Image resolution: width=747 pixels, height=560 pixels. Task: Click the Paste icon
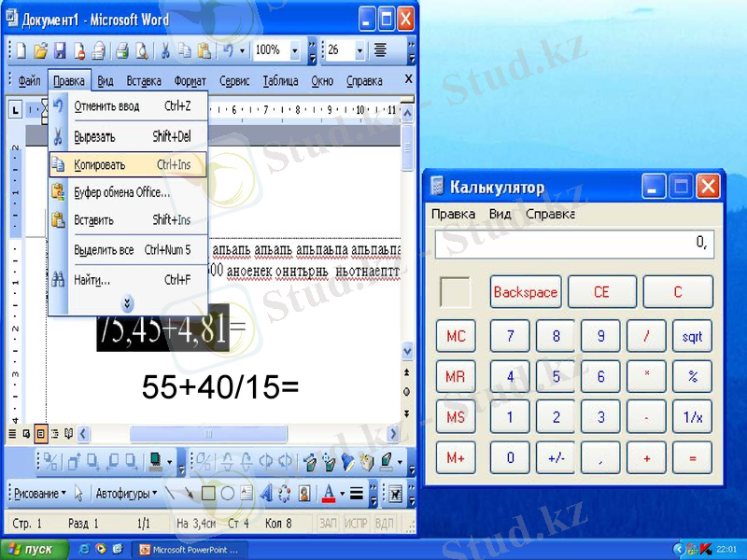click(x=205, y=52)
